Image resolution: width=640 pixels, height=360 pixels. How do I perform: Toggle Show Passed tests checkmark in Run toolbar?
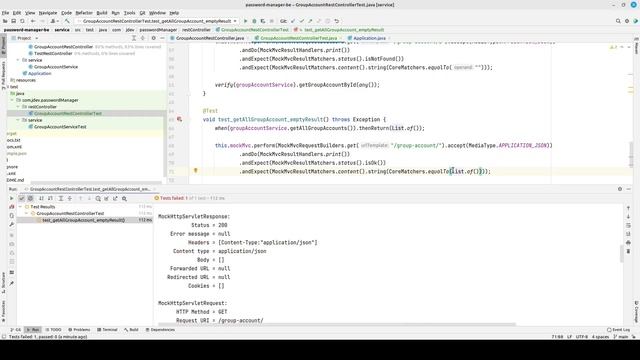[x=22, y=198]
